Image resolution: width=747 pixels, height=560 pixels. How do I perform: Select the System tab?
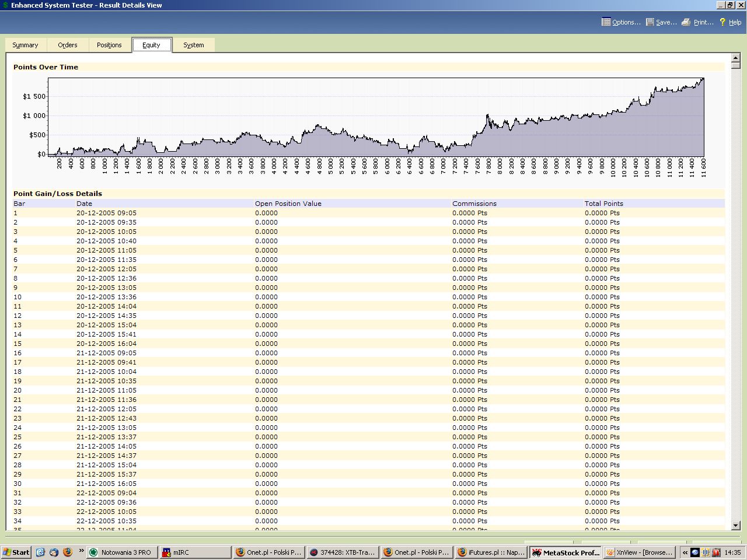coord(194,45)
